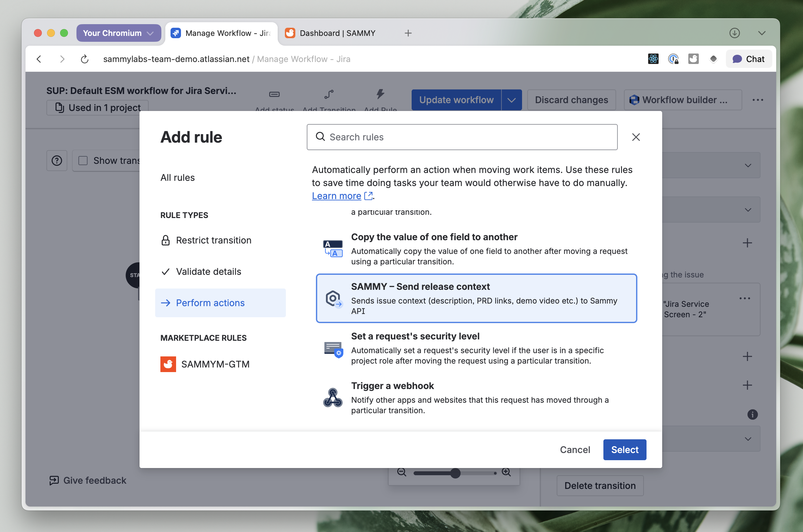Click the Add status icon
The image size is (803, 532).
pyautogui.click(x=274, y=94)
